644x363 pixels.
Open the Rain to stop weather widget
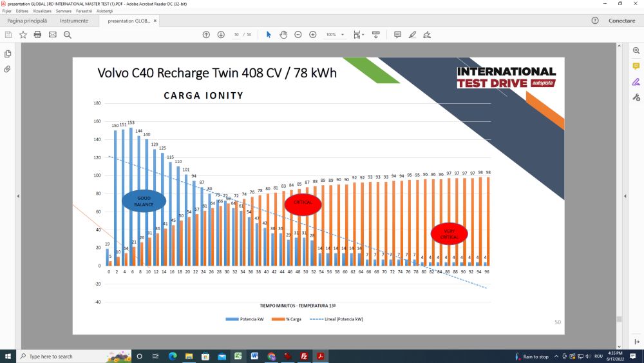point(532,357)
